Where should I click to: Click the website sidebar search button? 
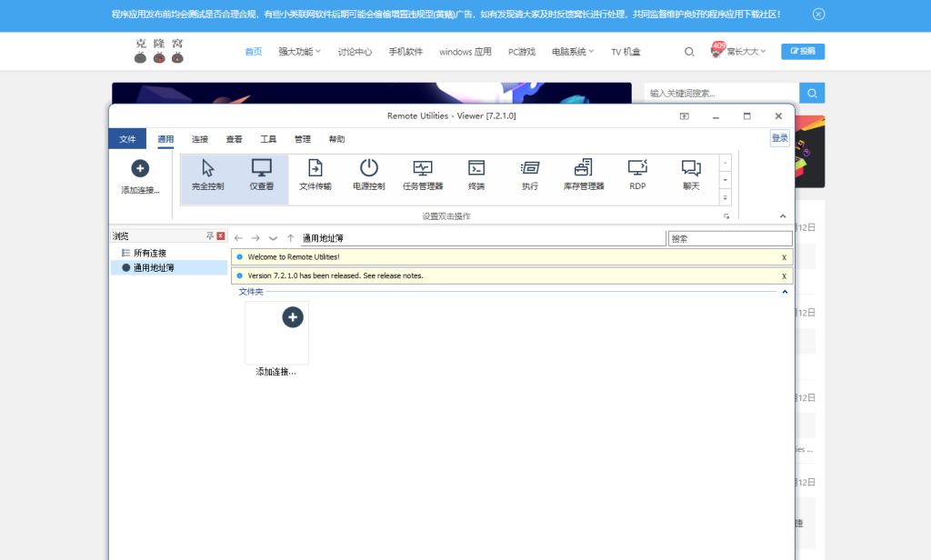pyautogui.click(x=812, y=94)
